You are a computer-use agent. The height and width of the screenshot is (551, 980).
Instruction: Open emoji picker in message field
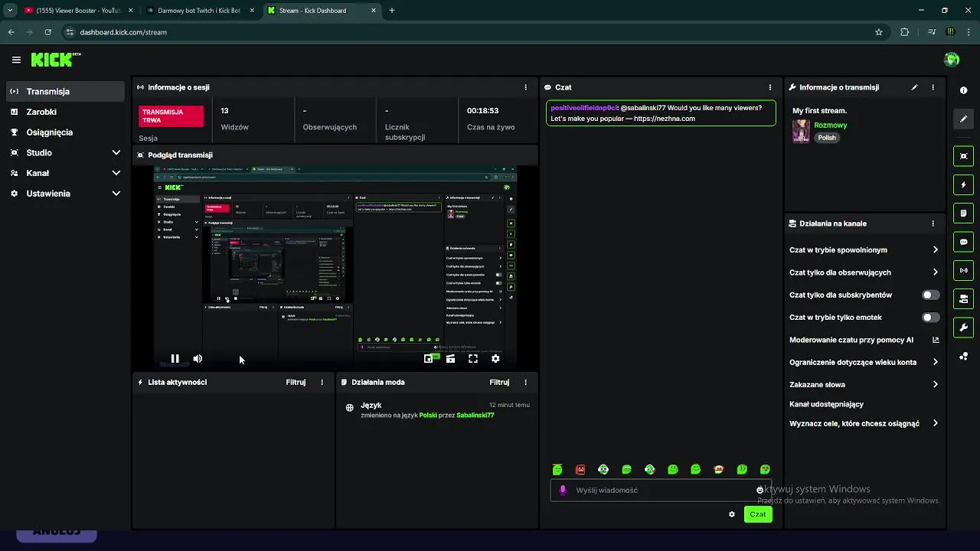point(759,491)
